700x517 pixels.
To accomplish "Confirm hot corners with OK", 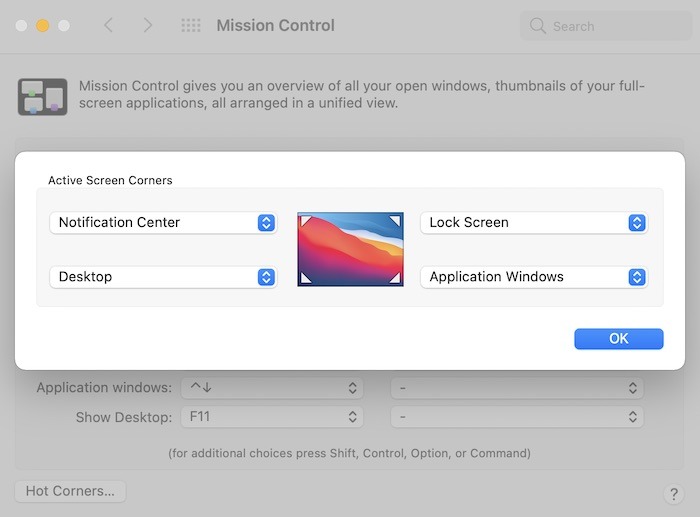I will click(x=619, y=339).
